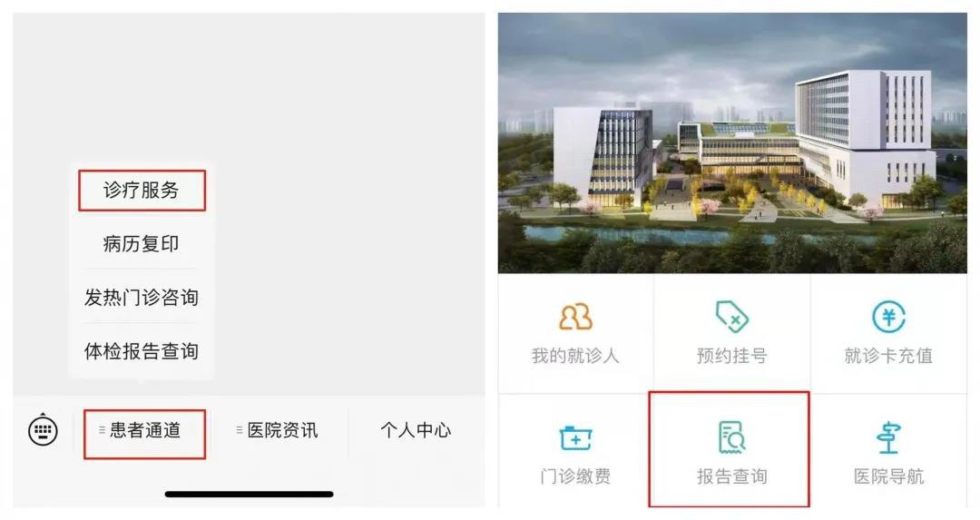The height and width of the screenshot is (520, 980).
Task: Open the 门诊缴费 payment icon
Action: (x=575, y=437)
